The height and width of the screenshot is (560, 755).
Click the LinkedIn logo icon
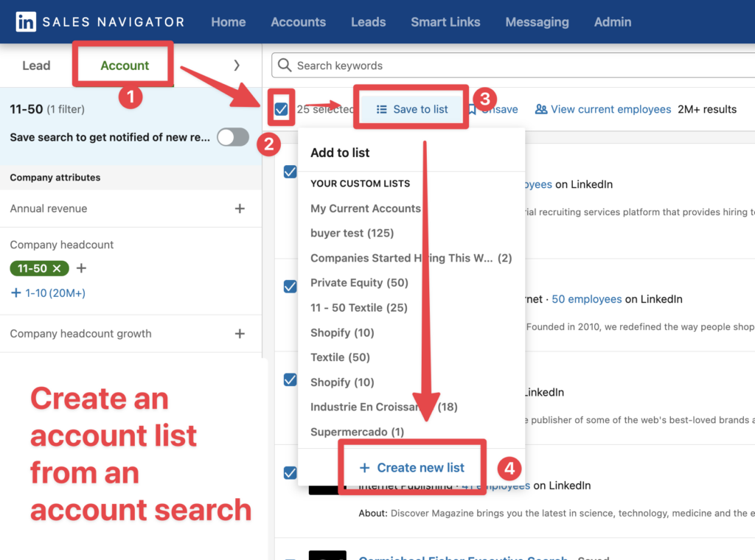(x=26, y=22)
